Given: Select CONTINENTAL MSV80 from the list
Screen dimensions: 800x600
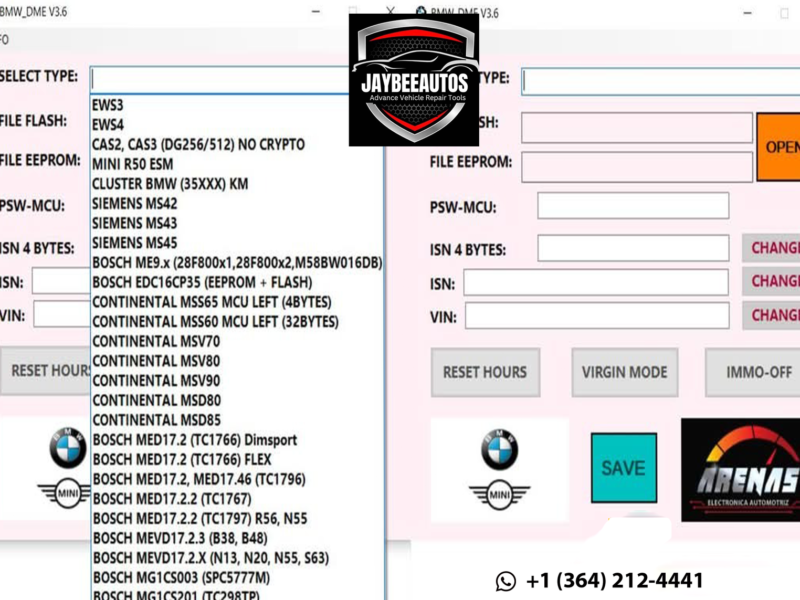Looking at the screenshot, I should (x=156, y=361).
